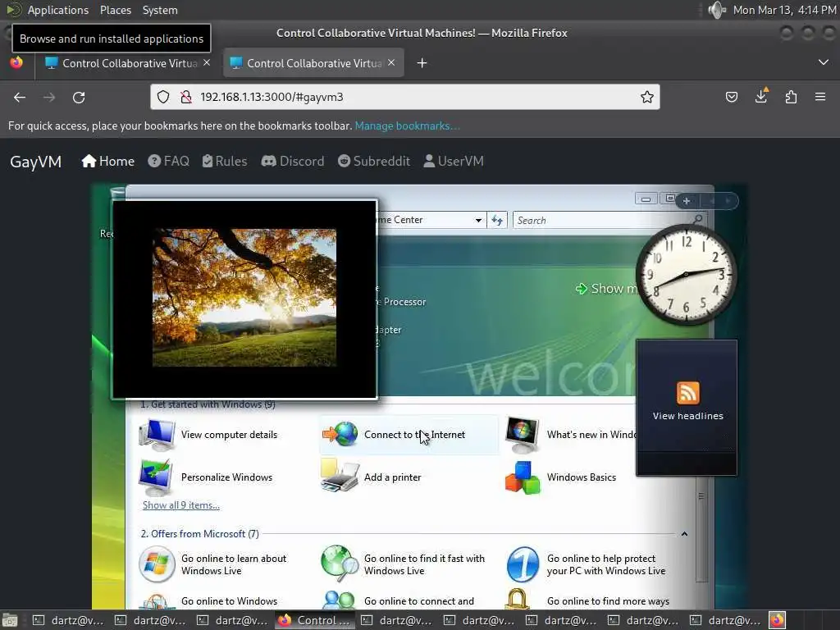Click View computer details item
Viewport: 840px width, 630px height.
click(x=209, y=435)
